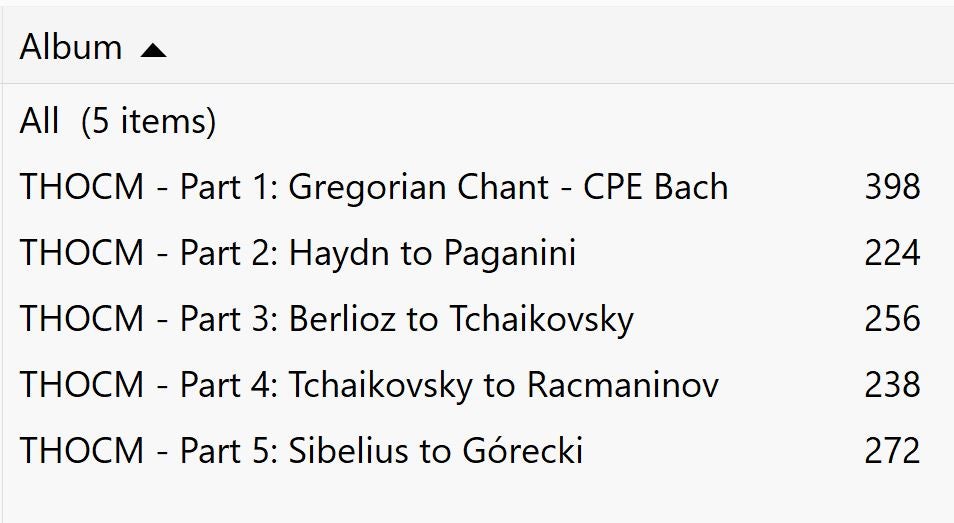Screen dimensions: 954x523
Task: Click empty header space right of Album arrow
Action: tap(550, 47)
